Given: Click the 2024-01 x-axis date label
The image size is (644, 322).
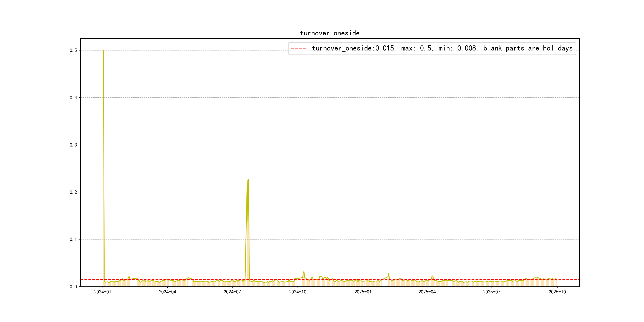Looking at the screenshot, I should pyautogui.click(x=103, y=292).
